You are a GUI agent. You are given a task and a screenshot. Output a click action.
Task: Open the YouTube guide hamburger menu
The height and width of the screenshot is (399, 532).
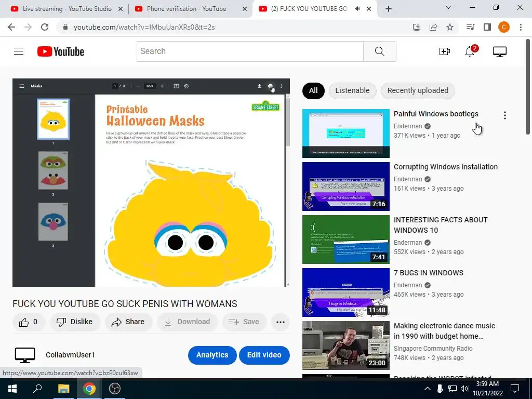[x=19, y=51]
